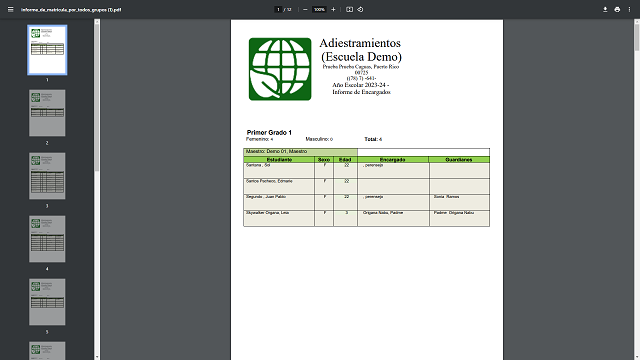
Task: Click the 'Informe de Encargados' subtitle
Action: (361, 92)
